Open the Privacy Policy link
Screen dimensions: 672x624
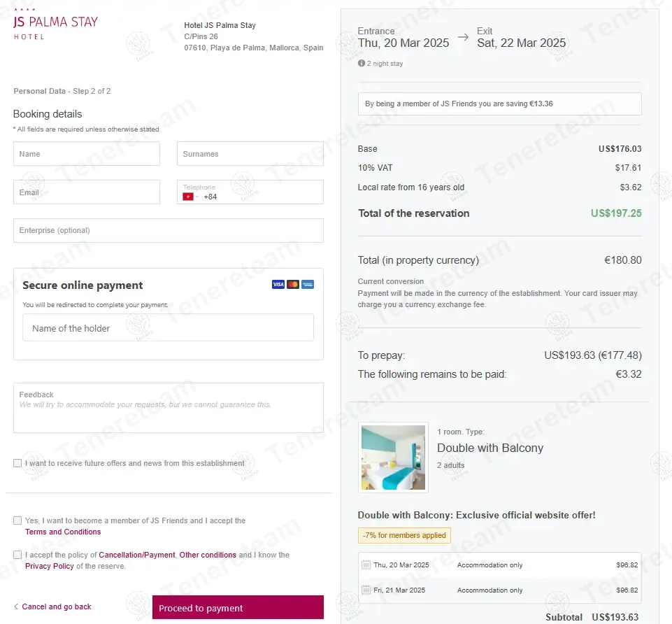50,566
